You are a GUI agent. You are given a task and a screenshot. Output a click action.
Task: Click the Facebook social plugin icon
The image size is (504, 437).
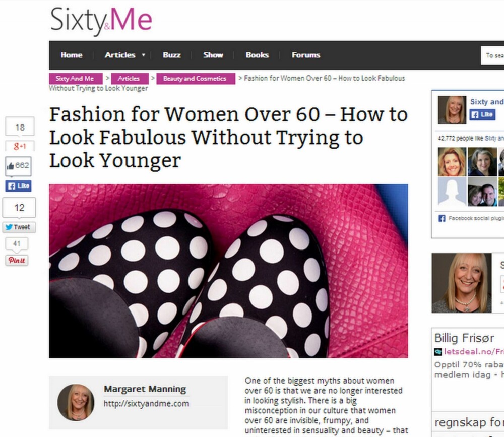point(442,219)
